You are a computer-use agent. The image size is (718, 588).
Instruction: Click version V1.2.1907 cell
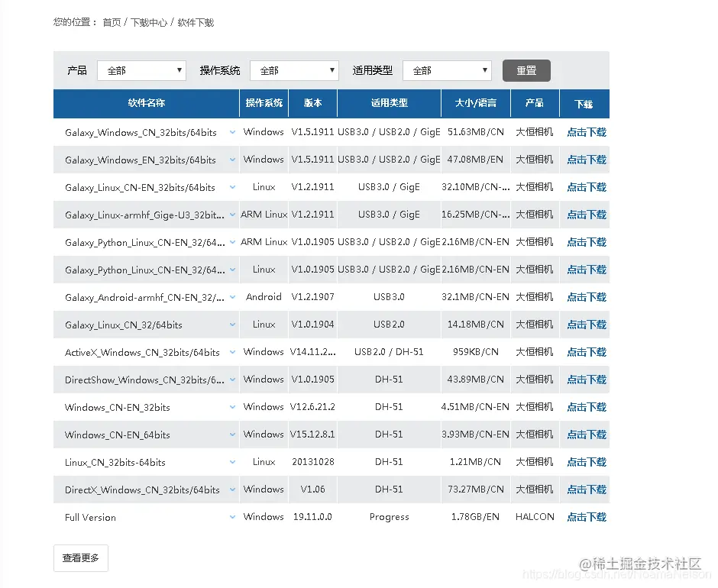point(312,297)
